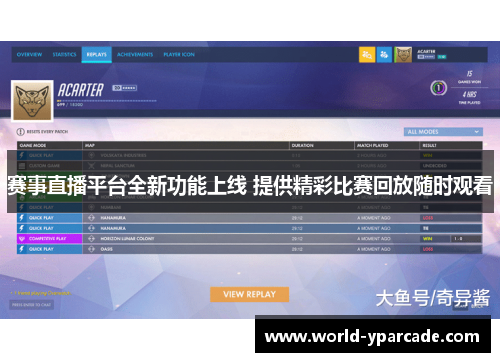500x362 pixels.
Task: Click the large cat-mask player portrait
Action: (32, 100)
